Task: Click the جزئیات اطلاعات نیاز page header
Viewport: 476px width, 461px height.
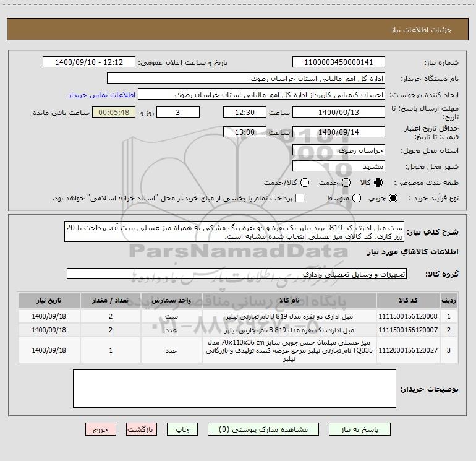Action: (422, 30)
